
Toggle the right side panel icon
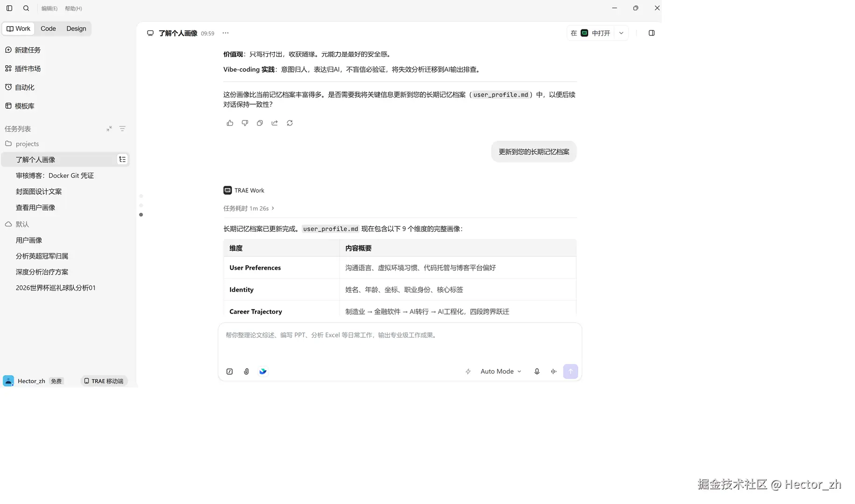pyautogui.click(x=651, y=33)
